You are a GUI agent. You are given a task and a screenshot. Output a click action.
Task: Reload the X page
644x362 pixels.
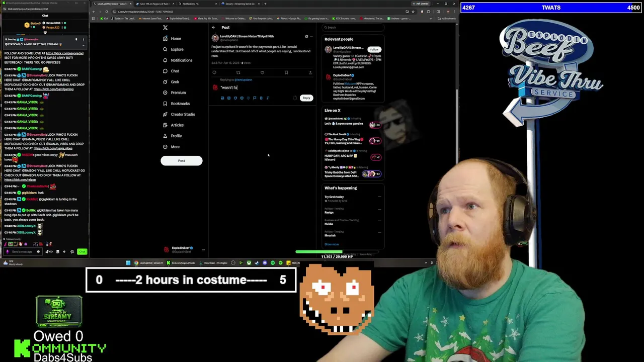click(x=106, y=12)
